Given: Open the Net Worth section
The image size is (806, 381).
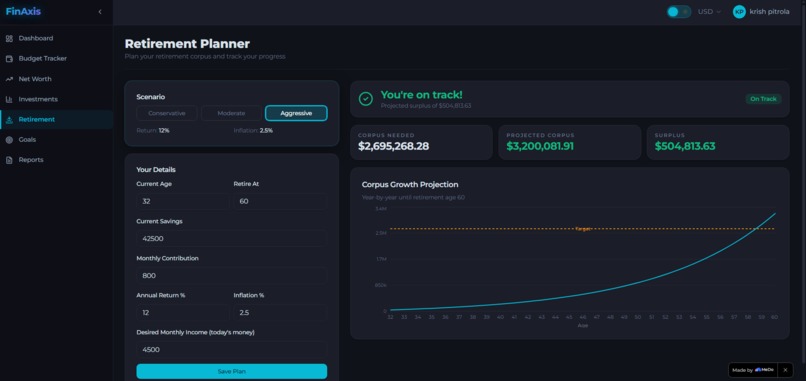Looking at the screenshot, I should tap(57, 79).
